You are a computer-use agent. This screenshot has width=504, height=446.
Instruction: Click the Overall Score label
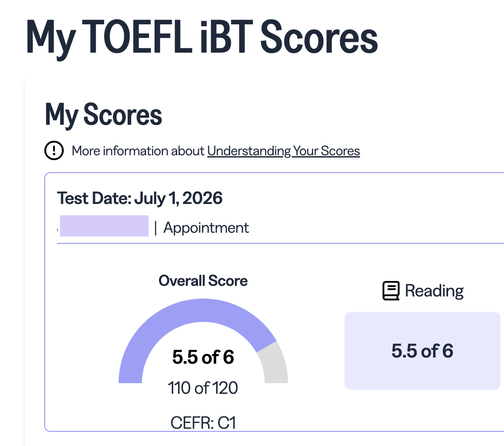(203, 281)
